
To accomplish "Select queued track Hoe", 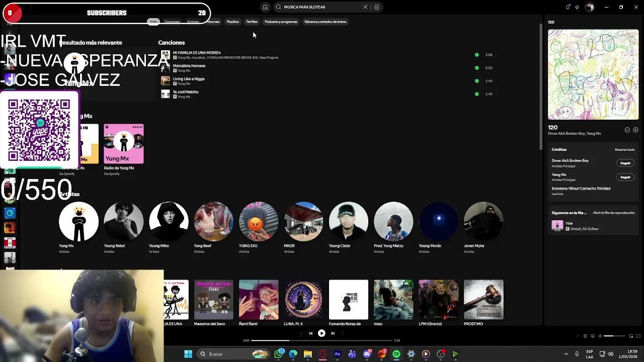I will point(593,226).
